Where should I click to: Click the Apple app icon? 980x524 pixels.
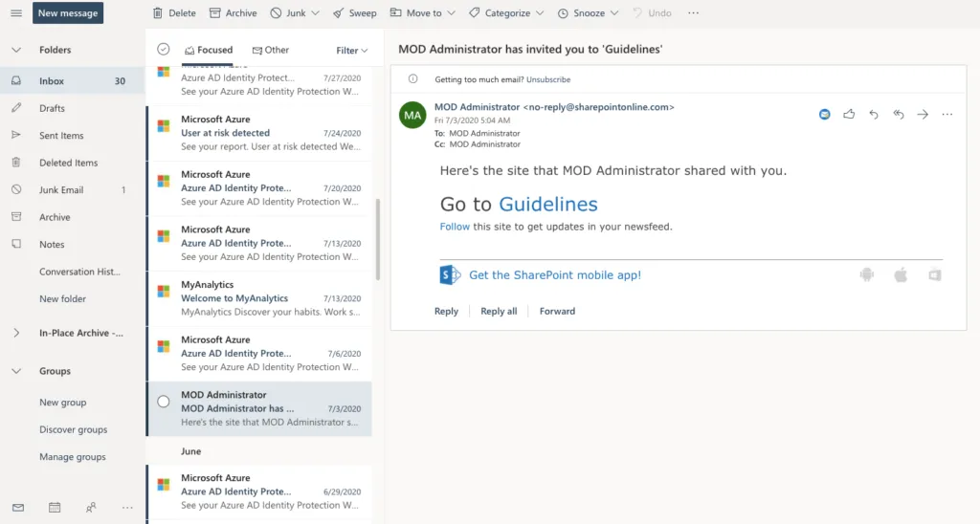pyautogui.click(x=901, y=274)
